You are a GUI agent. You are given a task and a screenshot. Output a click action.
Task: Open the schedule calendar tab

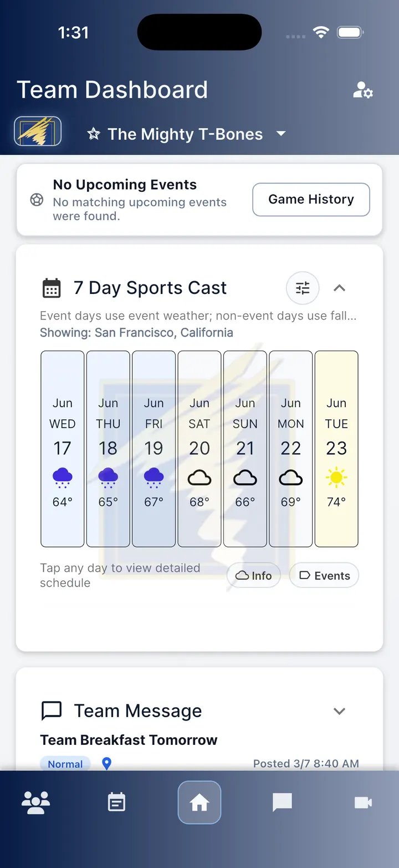tap(116, 803)
